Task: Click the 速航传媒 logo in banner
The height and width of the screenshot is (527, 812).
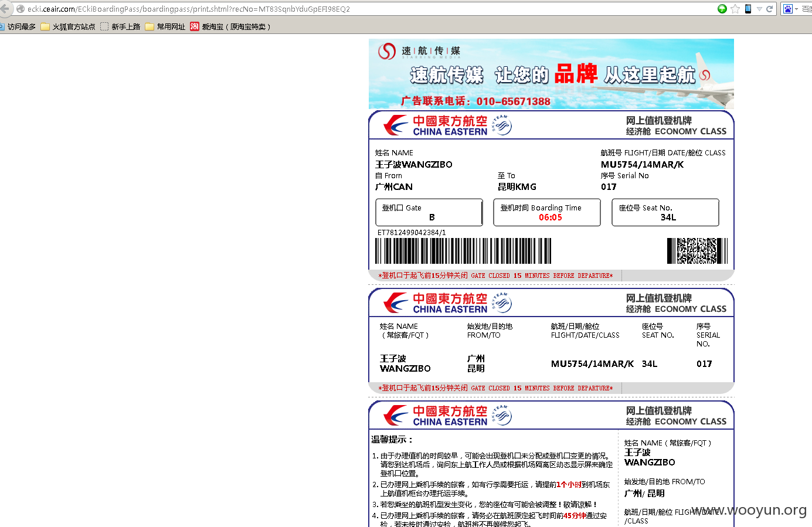Action: pyautogui.click(x=419, y=51)
